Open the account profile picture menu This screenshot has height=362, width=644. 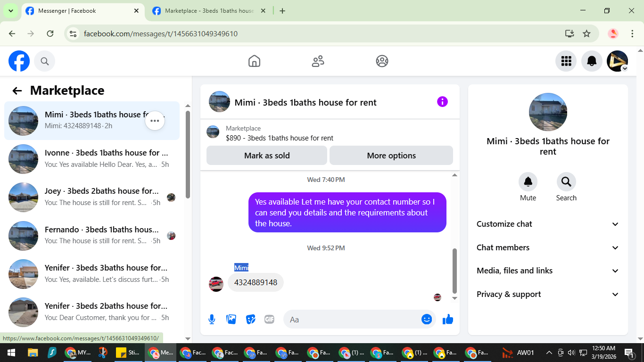click(x=617, y=61)
